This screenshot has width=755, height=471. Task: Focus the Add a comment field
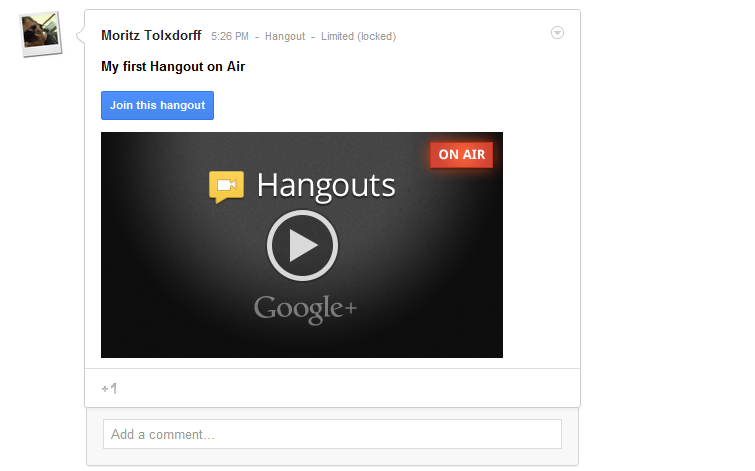(332, 434)
